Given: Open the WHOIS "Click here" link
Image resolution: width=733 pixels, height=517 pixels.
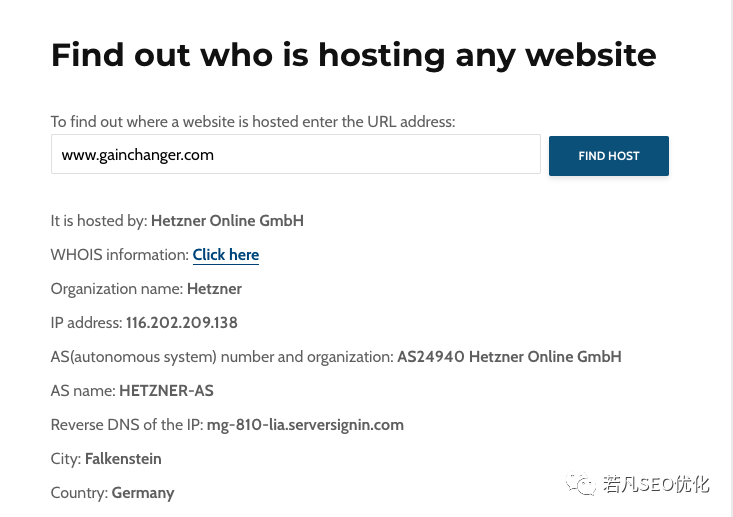Looking at the screenshot, I should point(226,255).
